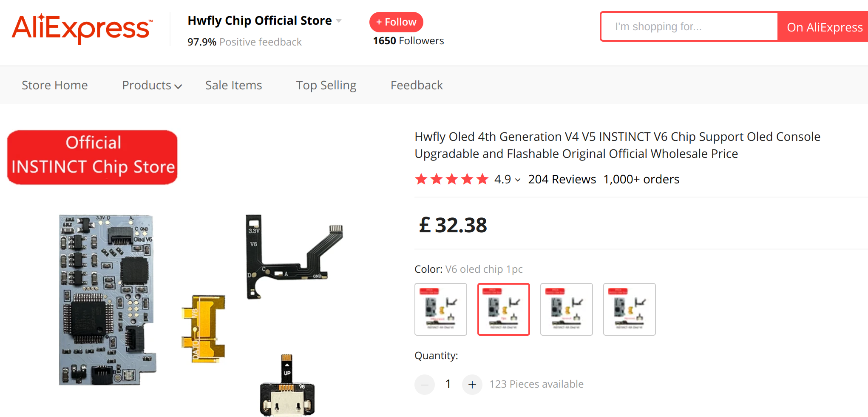Increase quantity with the plus button

pos(472,385)
